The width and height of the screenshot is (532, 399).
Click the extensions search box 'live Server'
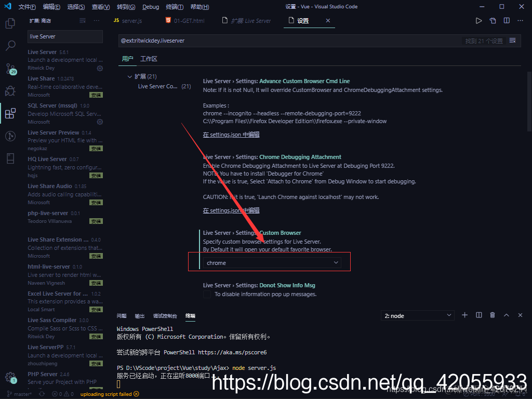pyautogui.click(x=65, y=37)
